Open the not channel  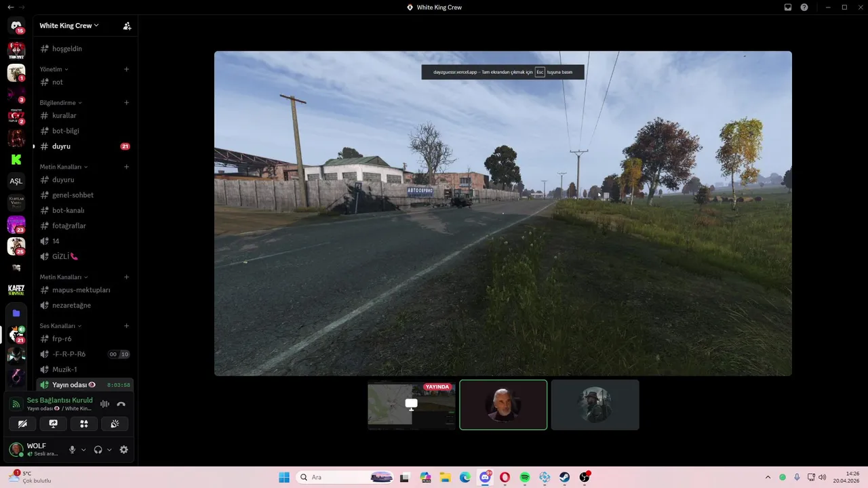tap(85, 82)
